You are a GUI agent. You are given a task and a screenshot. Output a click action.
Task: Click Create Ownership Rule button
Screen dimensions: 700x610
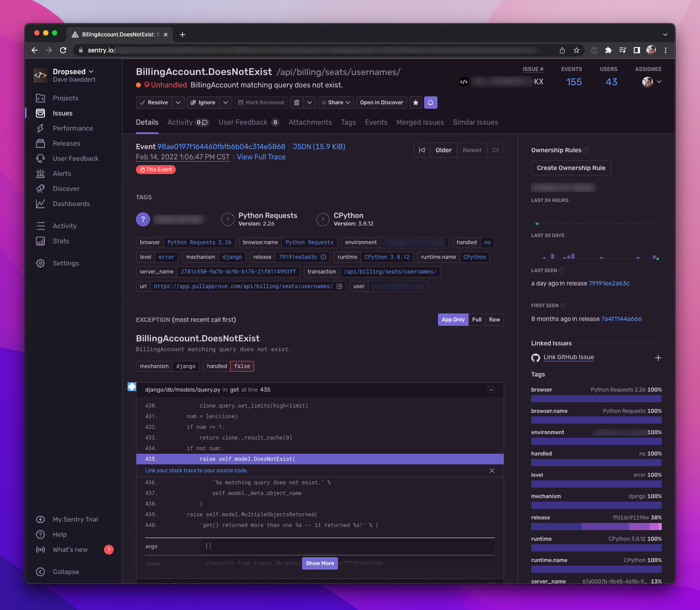click(x=571, y=168)
